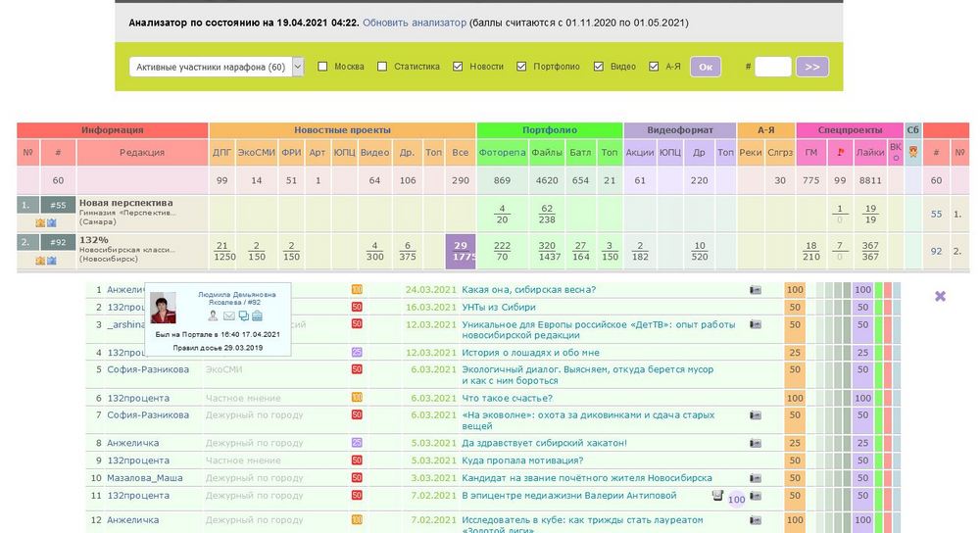This screenshot has height=533, width=980.
Task: Open the 'Активные участники марафона (60)' dropdown
Action: [x=217, y=67]
